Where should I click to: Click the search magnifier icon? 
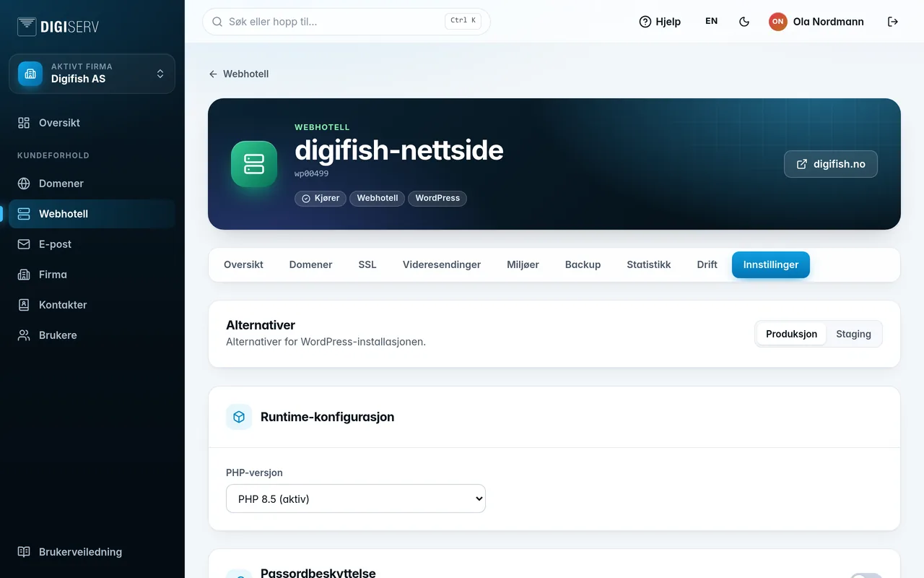pyautogui.click(x=217, y=22)
